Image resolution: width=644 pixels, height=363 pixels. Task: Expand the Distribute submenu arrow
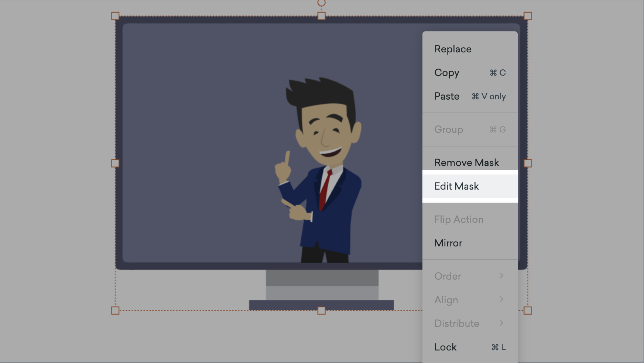[x=501, y=323]
